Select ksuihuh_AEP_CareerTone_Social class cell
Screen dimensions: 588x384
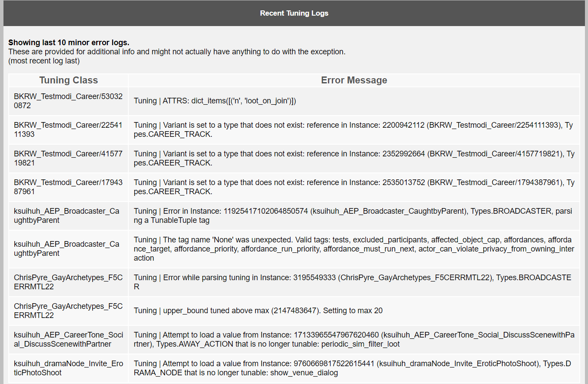tap(69, 340)
